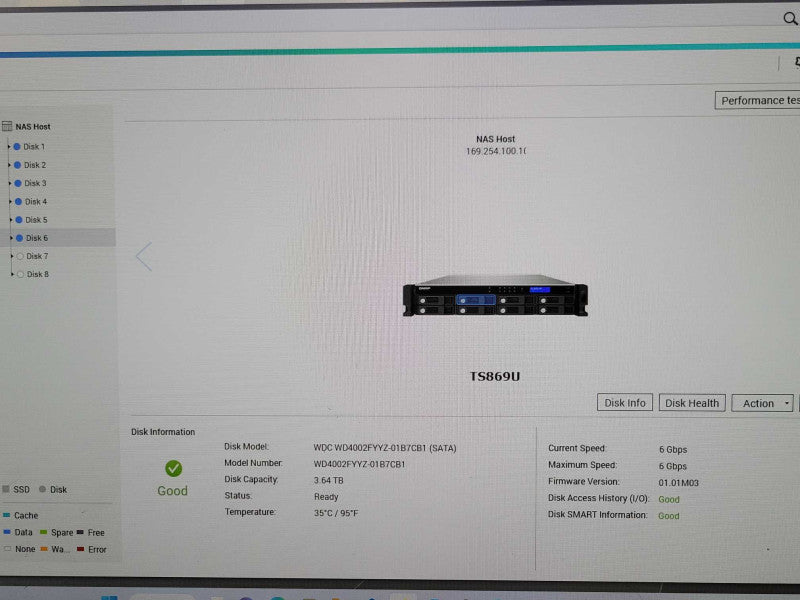Click the Disk Capacity value 3.64 TB
800x600 pixels.
329,481
